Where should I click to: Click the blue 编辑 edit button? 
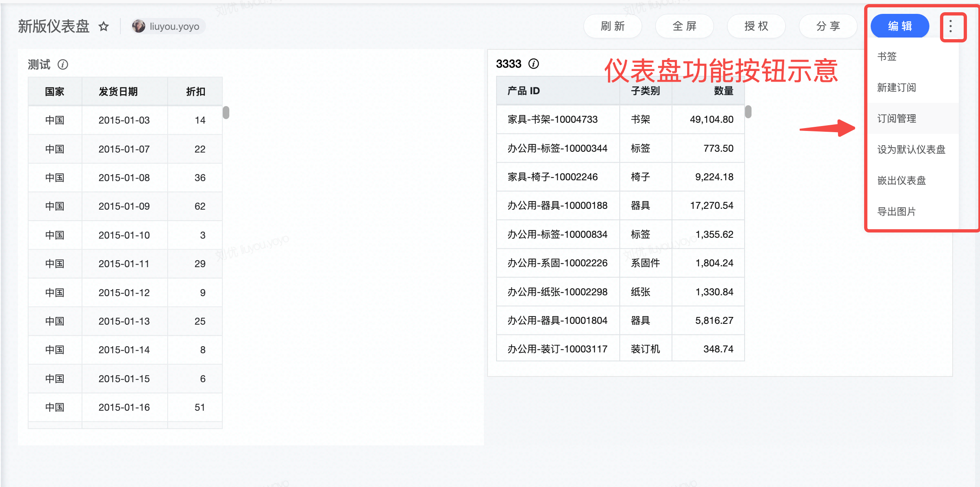tap(900, 27)
